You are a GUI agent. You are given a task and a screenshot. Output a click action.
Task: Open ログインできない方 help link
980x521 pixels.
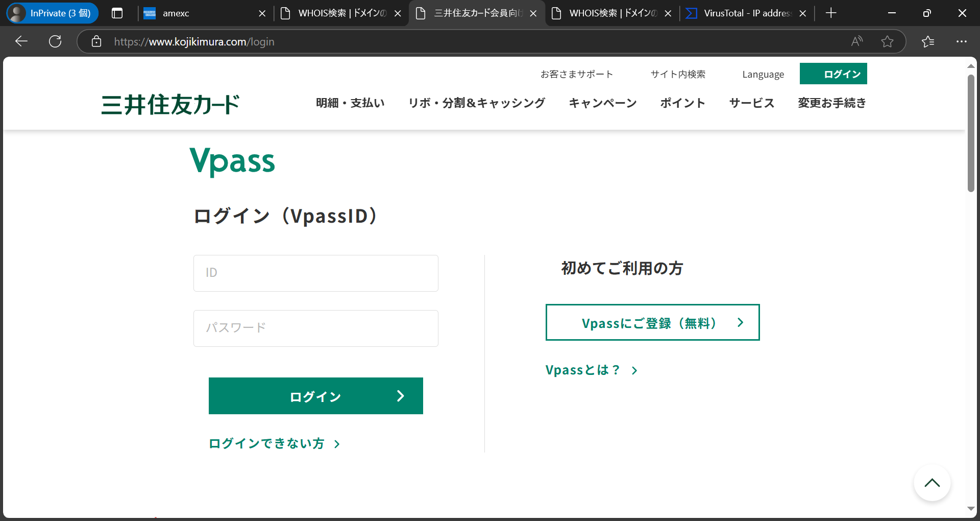(x=274, y=443)
